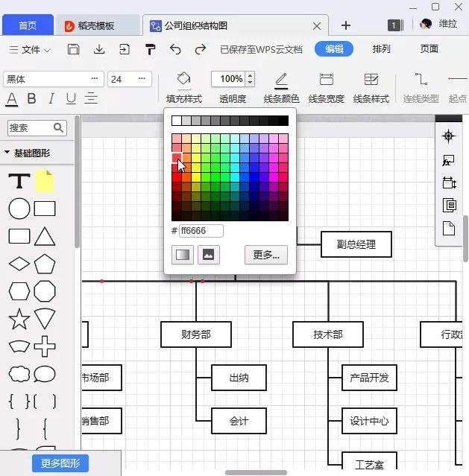Select the pentagon shape
Viewport: 469px width, 476px height.
[45, 264]
